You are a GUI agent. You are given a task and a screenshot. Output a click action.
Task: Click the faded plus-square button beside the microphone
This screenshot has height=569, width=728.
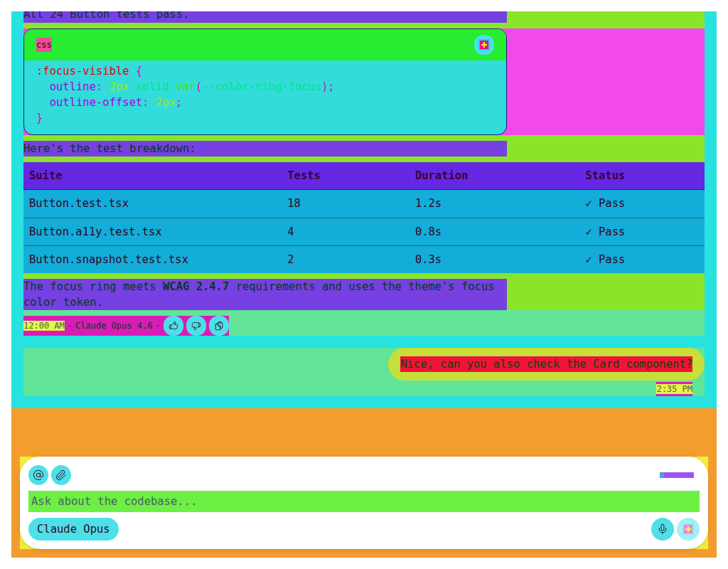[x=688, y=529]
